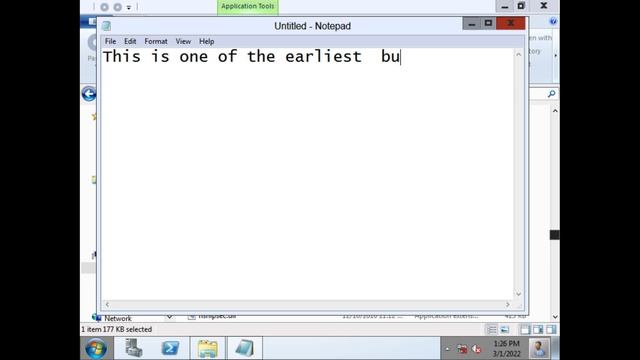Viewport: 640px width, 360px height.
Task: Click the word "earliest" in Notepad text
Action: point(323,56)
